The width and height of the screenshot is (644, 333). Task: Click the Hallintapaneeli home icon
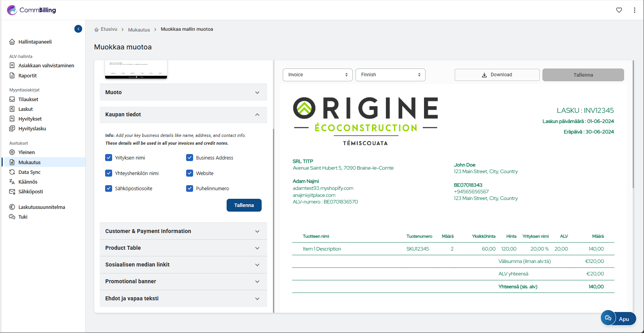pyautogui.click(x=12, y=42)
